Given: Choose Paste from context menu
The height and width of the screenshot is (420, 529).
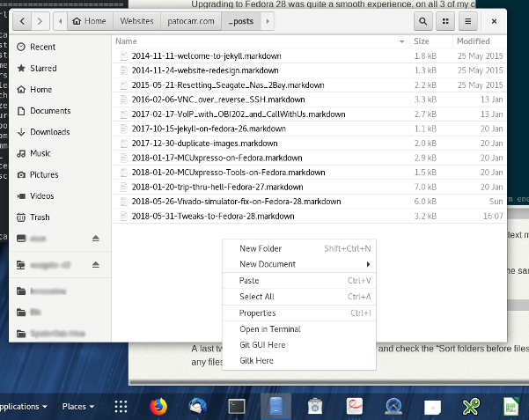Looking at the screenshot, I should [x=299, y=281].
